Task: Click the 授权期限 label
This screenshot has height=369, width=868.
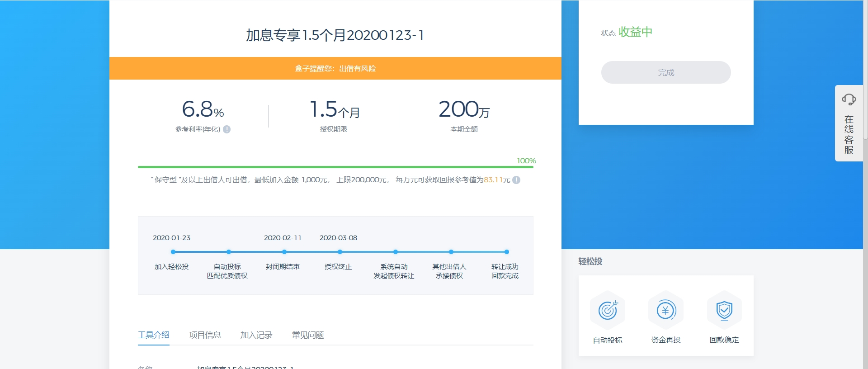Action: 334,129
